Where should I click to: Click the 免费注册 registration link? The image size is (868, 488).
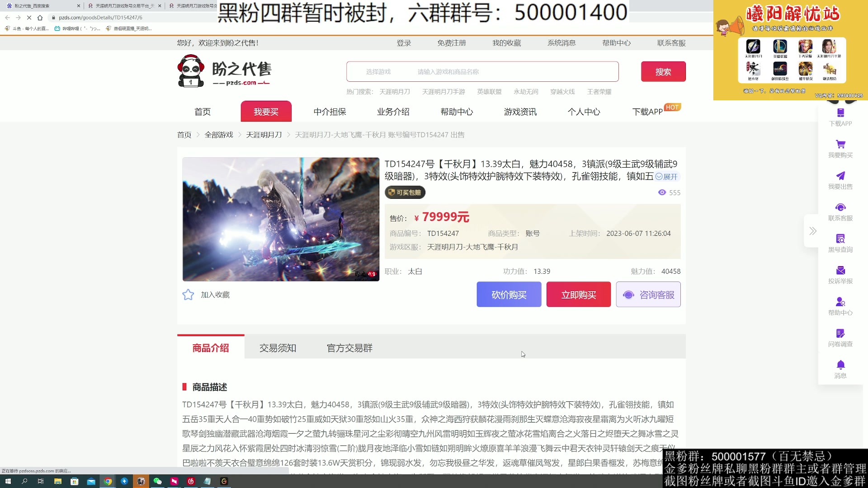tap(452, 42)
